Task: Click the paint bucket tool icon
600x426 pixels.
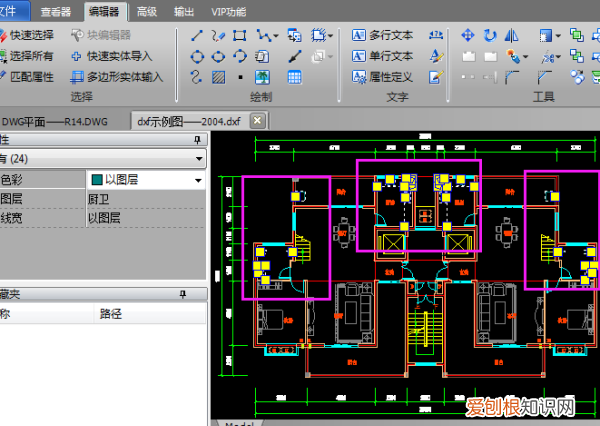Action: coord(513,56)
